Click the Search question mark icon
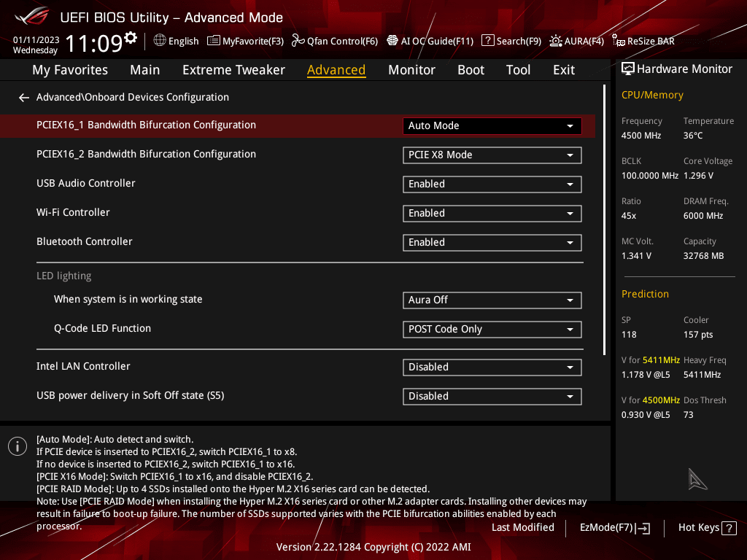 coord(488,41)
